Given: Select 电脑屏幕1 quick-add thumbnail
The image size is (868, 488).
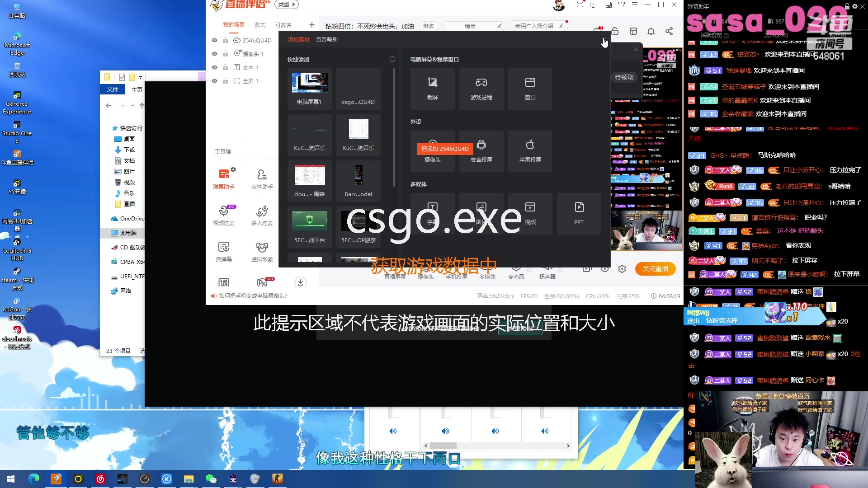Looking at the screenshot, I should coord(310,89).
